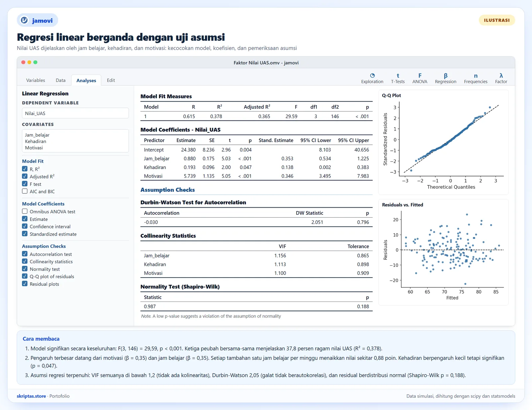Uncheck the R, R² checkbox

pyautogui.click(x=25, y=169)
